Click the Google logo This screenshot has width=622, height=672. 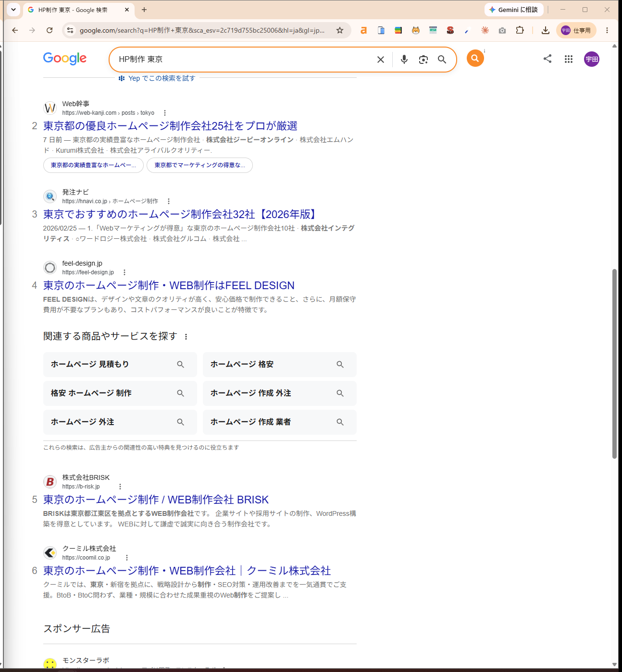(x=65, y=59)
